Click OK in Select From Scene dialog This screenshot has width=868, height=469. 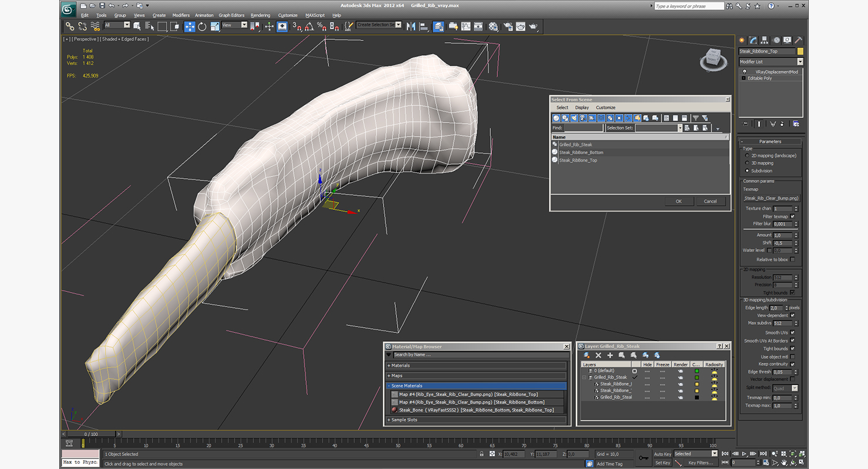(x=679, y=201)
